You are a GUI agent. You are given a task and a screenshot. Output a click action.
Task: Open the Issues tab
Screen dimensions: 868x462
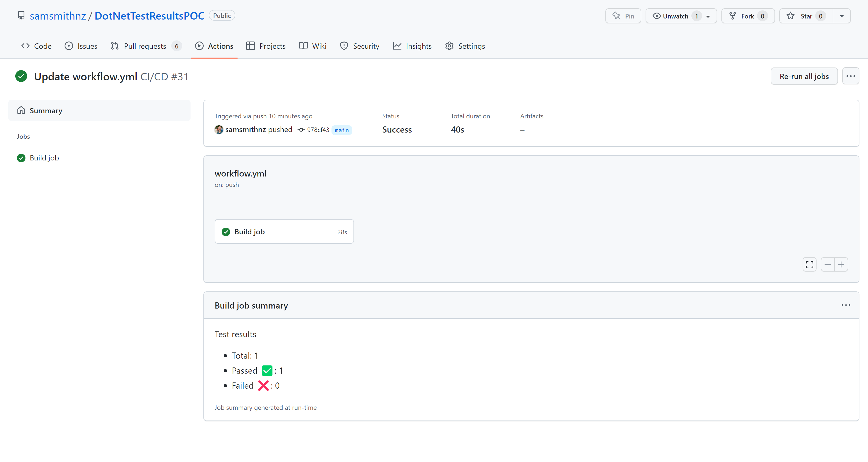click(81, 46)
